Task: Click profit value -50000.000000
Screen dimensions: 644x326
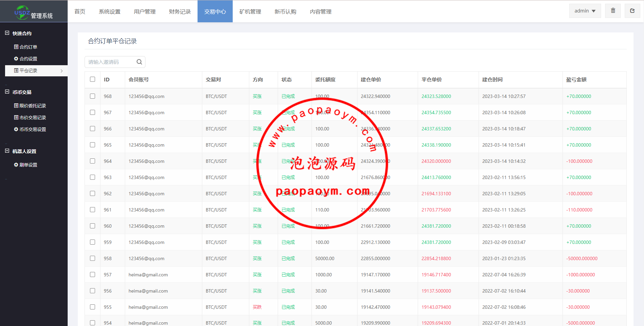Action: pos(582,258)
